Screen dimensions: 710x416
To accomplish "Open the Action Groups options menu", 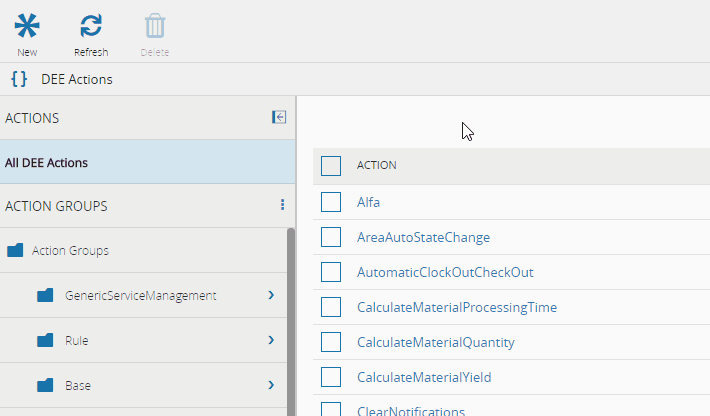I will coord(283,205).
